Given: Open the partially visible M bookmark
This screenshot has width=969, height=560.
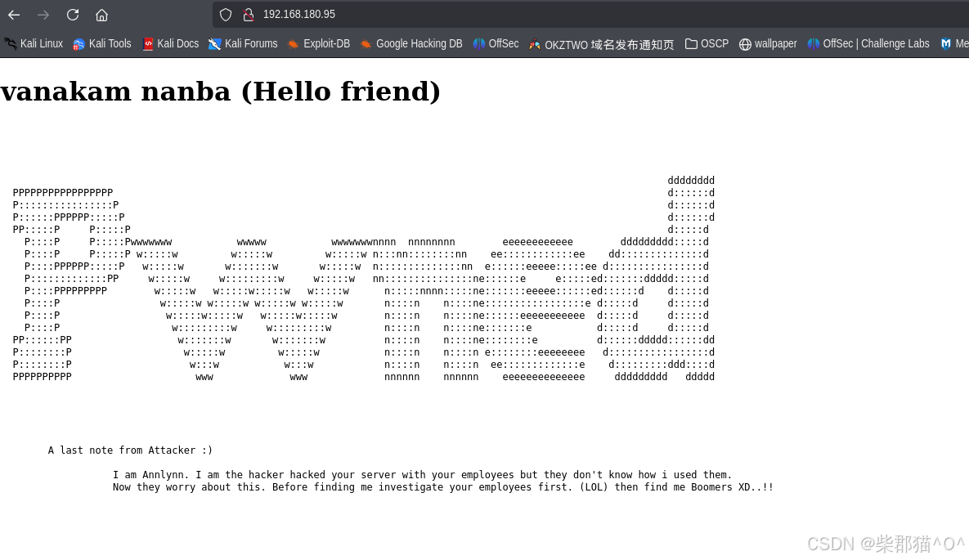Looking at the screenshot, I should 953,44.
